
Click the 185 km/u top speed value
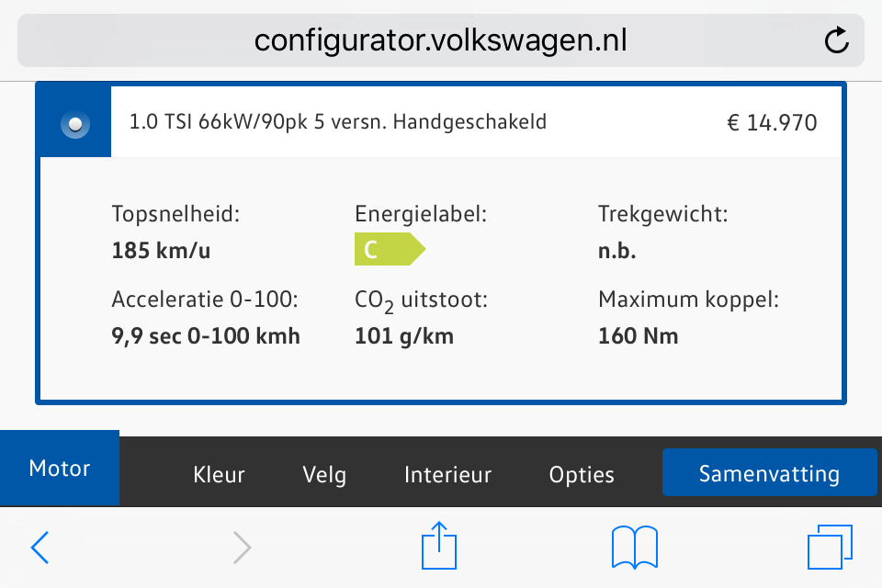coord(161,251)
